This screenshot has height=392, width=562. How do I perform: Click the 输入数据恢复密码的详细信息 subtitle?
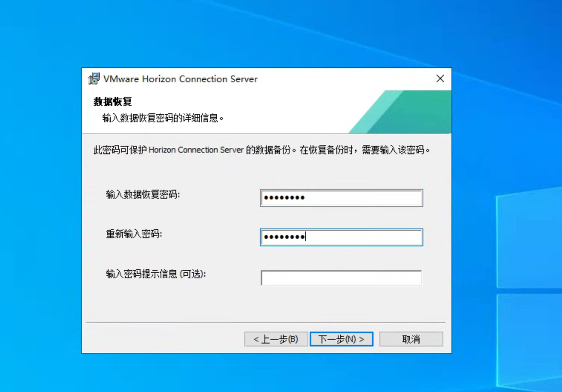(x=163, y=118)
